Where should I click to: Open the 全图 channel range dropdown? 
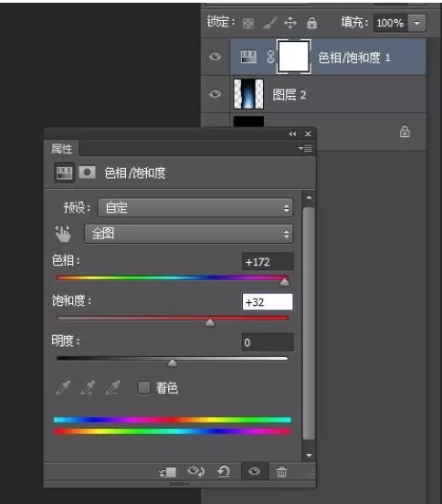[189, 234]
